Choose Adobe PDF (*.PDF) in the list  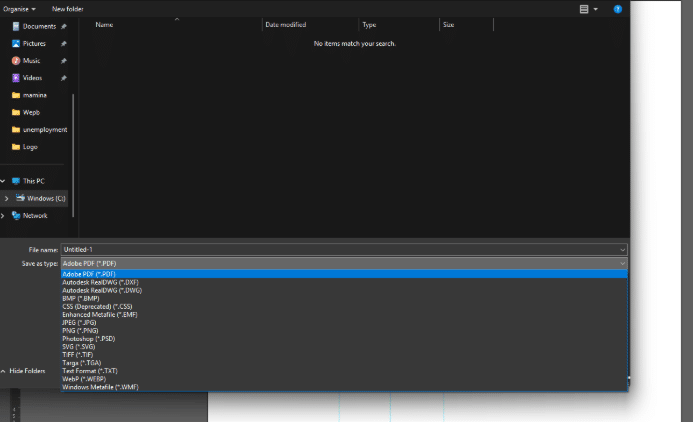(344, 274)
